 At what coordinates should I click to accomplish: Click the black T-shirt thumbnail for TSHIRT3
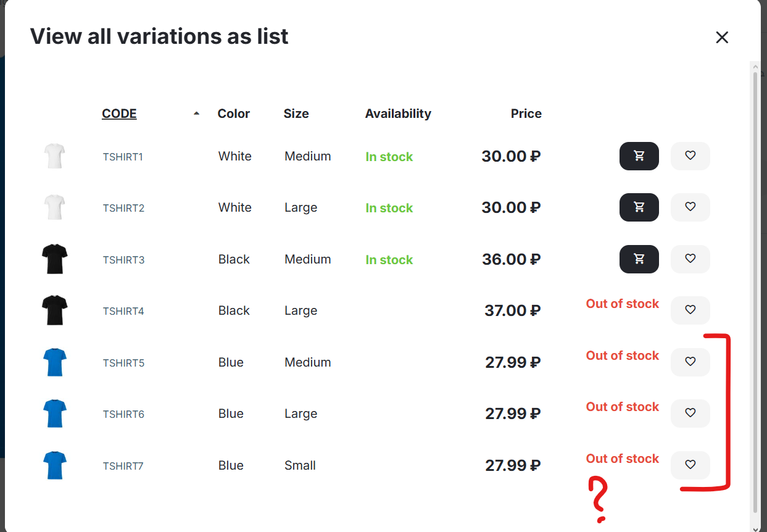54,259
